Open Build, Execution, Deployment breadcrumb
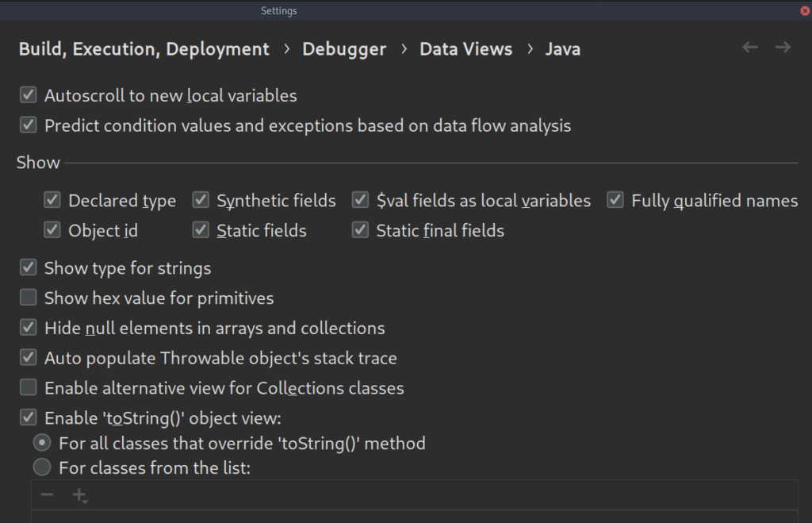Image resolution: width=812 pixels, height=523 pixels. [144, 49]
